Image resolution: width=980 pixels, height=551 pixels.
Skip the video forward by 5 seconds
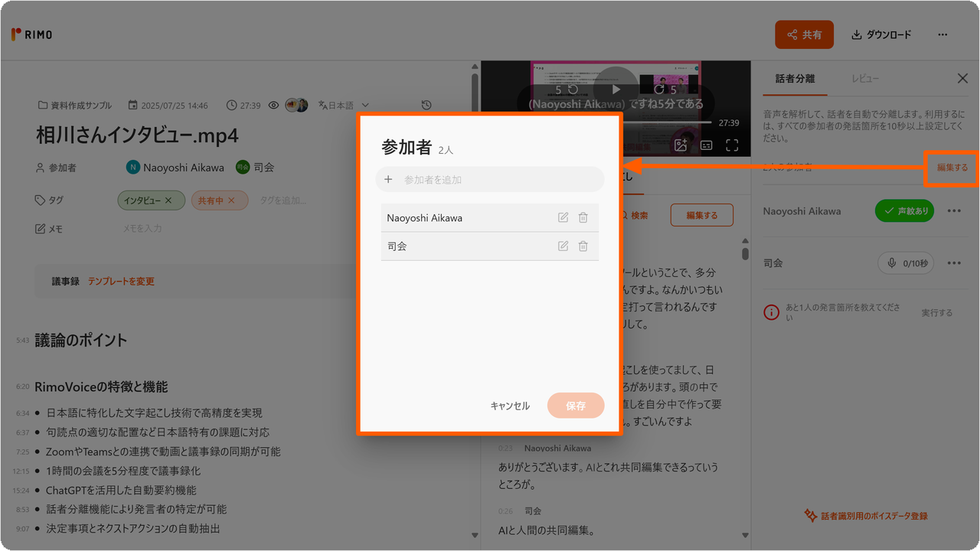click(665, 90)
